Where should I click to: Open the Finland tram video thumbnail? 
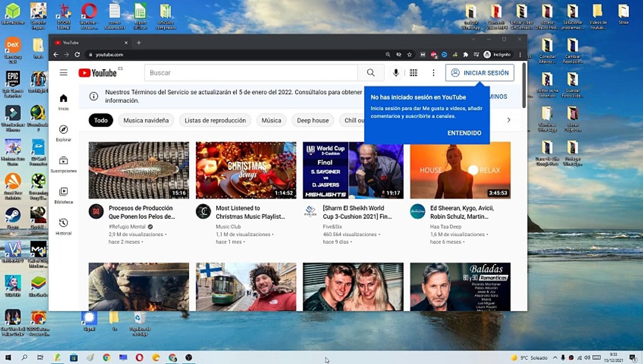(246, 287)
